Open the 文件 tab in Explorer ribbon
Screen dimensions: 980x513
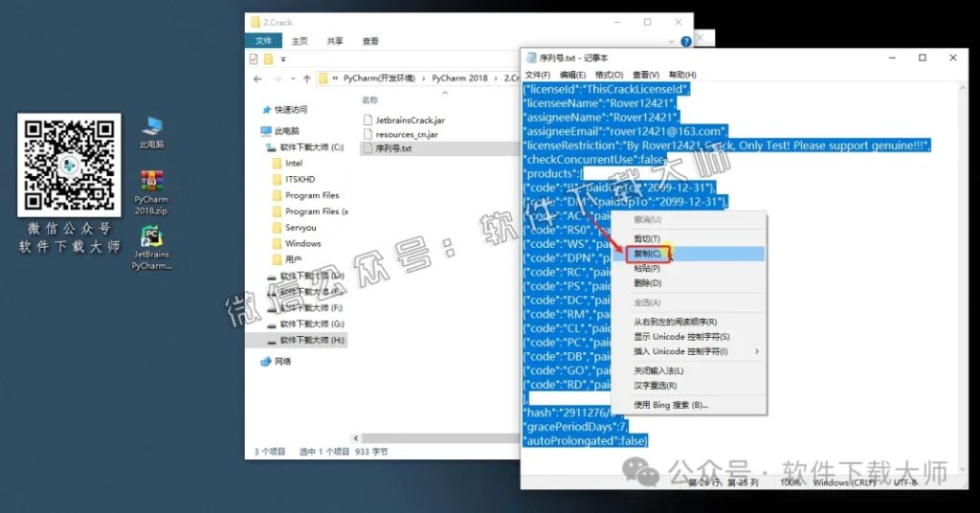tap(263, 40)
